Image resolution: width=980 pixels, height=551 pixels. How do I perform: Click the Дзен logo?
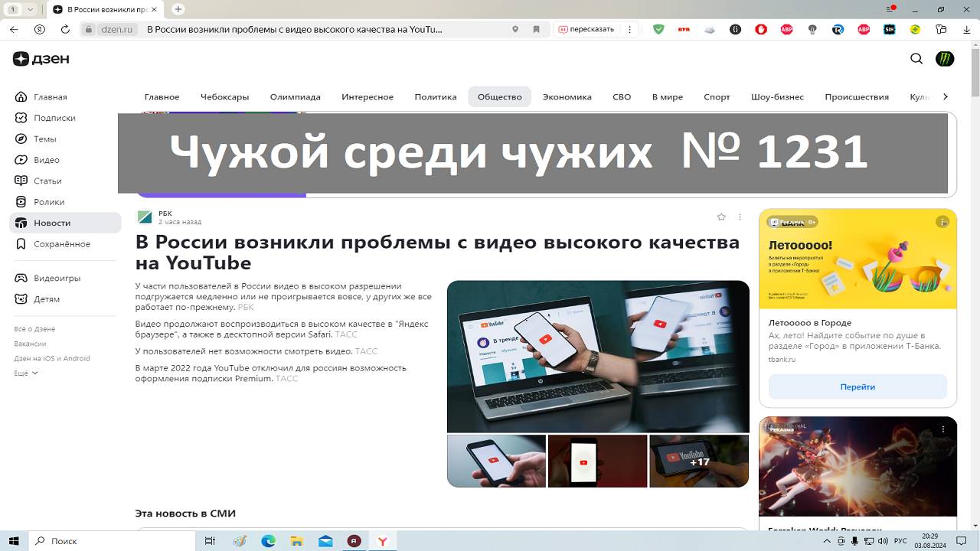click(41, 59)
